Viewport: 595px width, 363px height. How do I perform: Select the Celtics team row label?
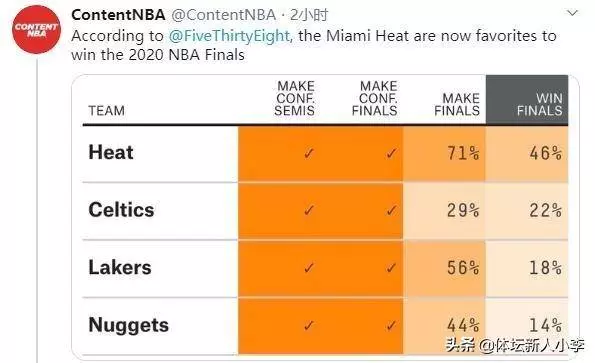(x=121, y=210)
